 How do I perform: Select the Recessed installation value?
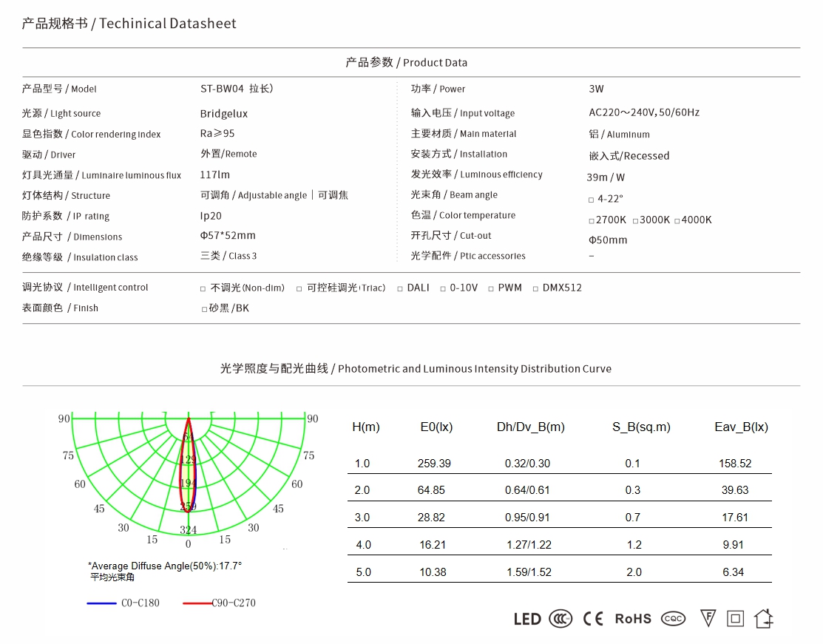pyautogui.click(x=629, y=156)
